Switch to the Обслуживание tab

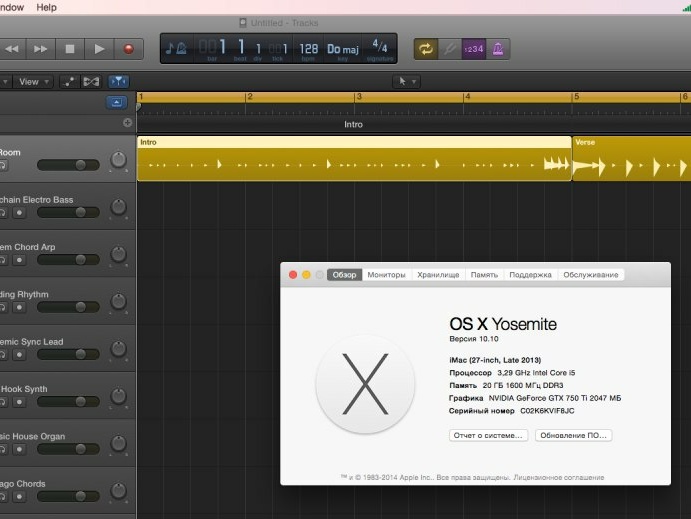tap(591, 275)
